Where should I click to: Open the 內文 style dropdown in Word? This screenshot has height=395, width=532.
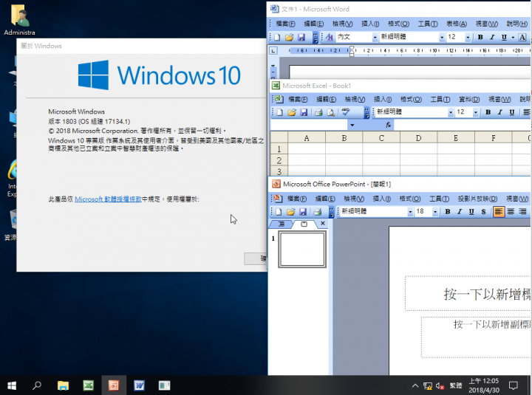tap(375, 38)
